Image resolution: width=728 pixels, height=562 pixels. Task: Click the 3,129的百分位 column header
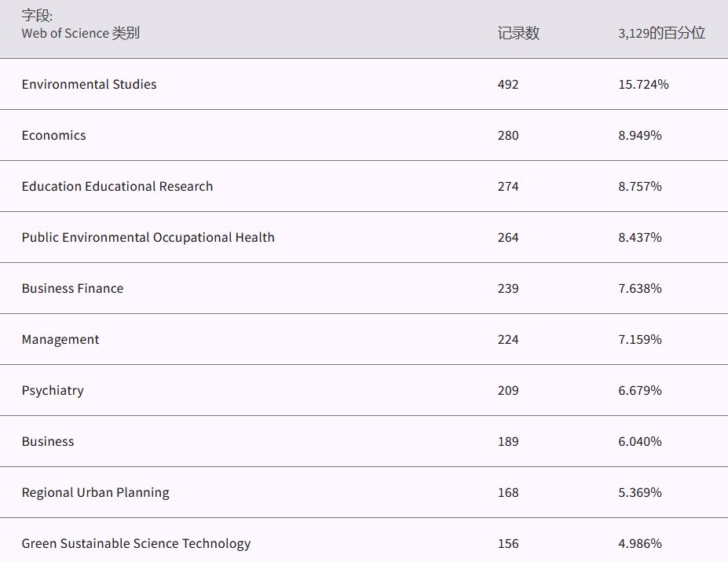[x=661, y=33]
